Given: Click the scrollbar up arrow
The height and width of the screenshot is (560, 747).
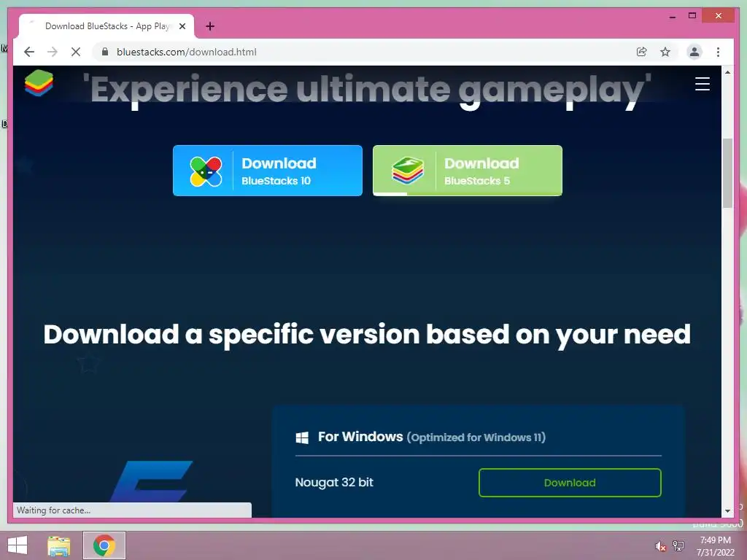Looking at the screenshot, I should click(727, 72).
